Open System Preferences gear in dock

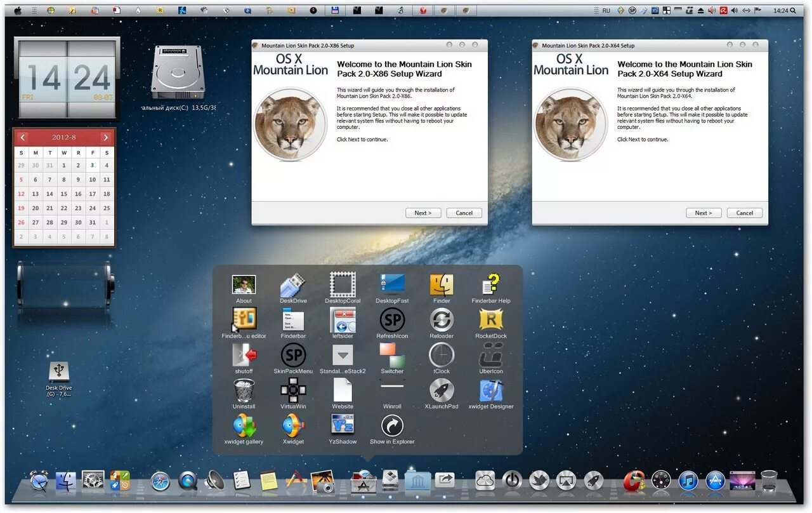93,481
